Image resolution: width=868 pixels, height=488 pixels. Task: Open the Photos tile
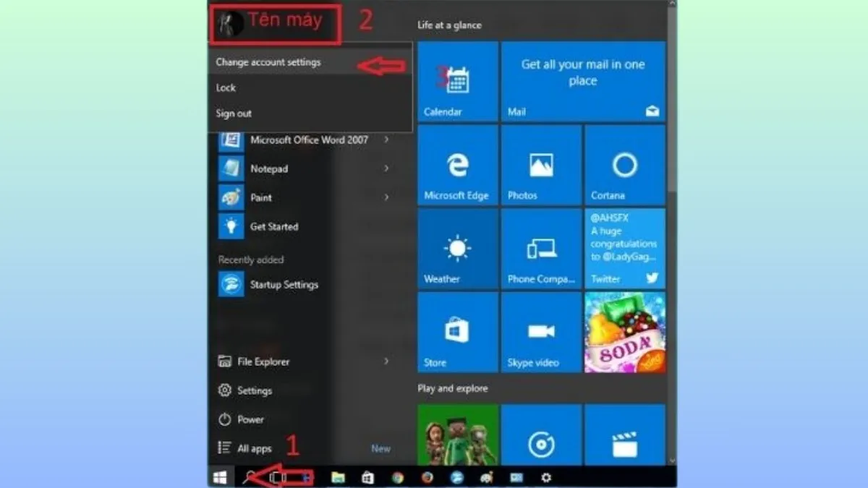pyautogui.click(x=541, y=165)
